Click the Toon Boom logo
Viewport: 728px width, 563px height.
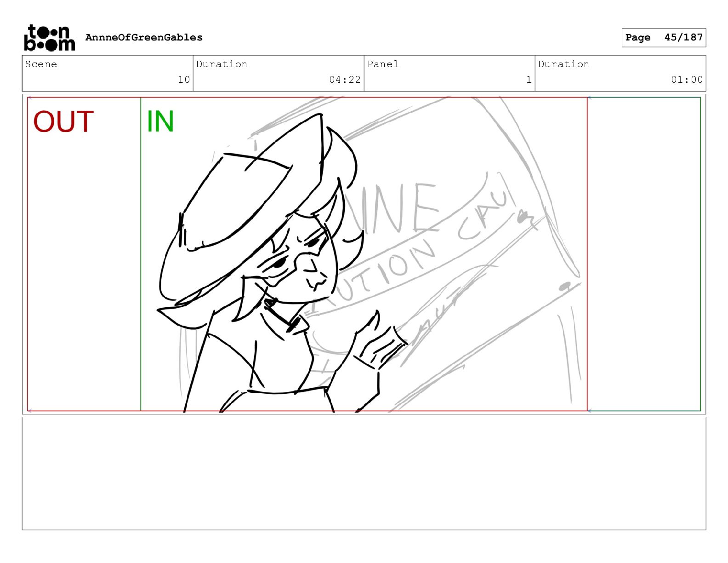pos(49,38)
